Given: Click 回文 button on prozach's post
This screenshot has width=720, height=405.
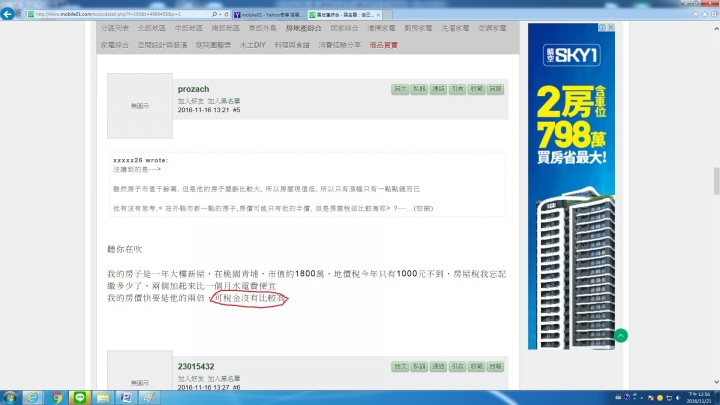Looking at the screenshot, I should 400,89.
